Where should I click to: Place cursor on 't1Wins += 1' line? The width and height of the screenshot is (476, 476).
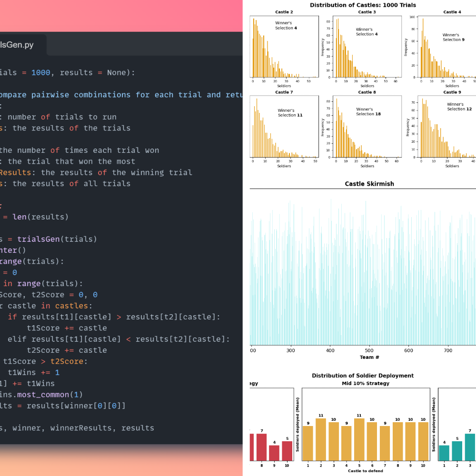[x=33, y=372]
